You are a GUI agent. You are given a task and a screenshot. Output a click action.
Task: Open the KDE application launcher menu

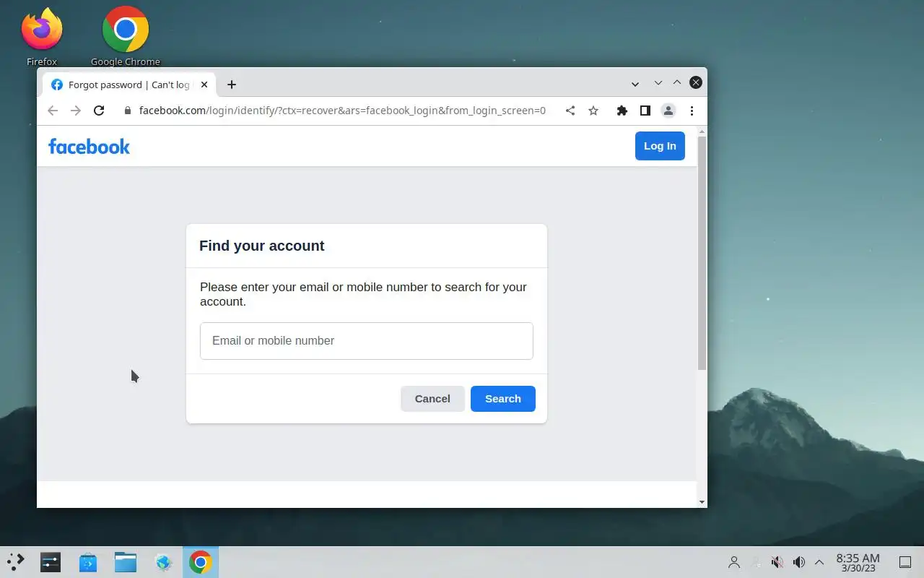(x=15, y=561)
